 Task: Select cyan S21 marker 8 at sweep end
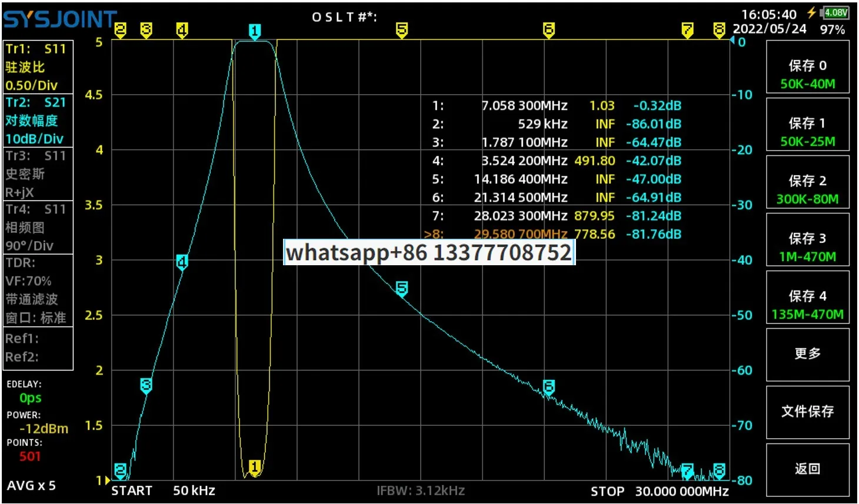point(719,470)
